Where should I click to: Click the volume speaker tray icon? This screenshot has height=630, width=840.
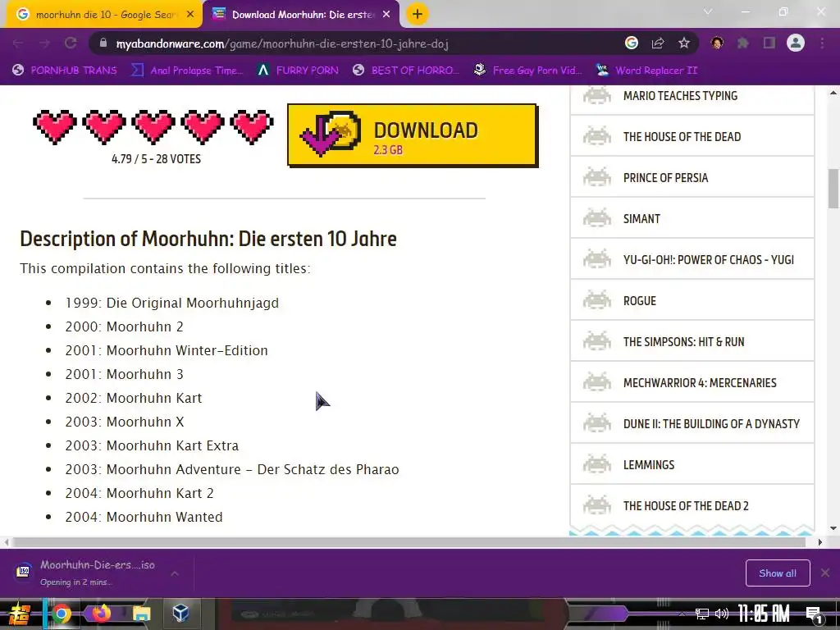pyautogui.click(x=722, y=614)
